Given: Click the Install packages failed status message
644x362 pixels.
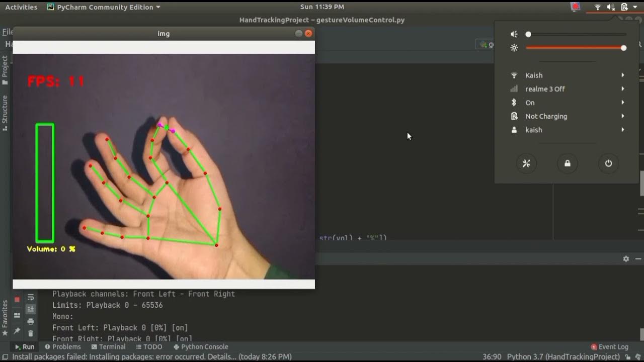Looking at the screenshot, I should (x=151, y=357).
